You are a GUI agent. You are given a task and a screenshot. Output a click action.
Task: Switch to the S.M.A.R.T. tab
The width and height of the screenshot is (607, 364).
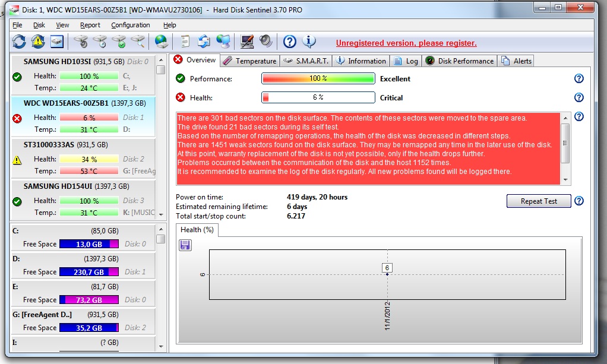[306, 61]
